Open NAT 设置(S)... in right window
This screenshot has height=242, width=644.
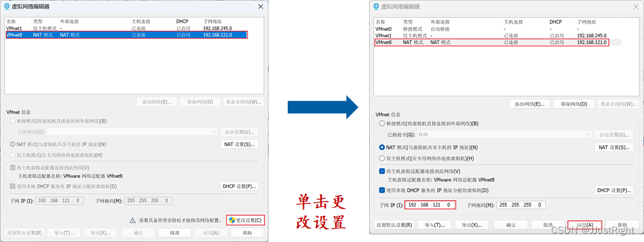(614, 148)
